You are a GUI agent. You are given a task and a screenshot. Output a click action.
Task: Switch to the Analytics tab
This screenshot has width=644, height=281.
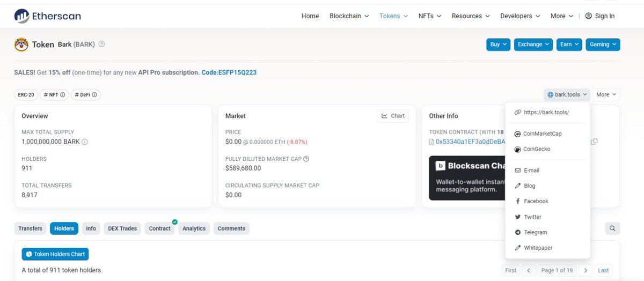click(x=194, y=228)
